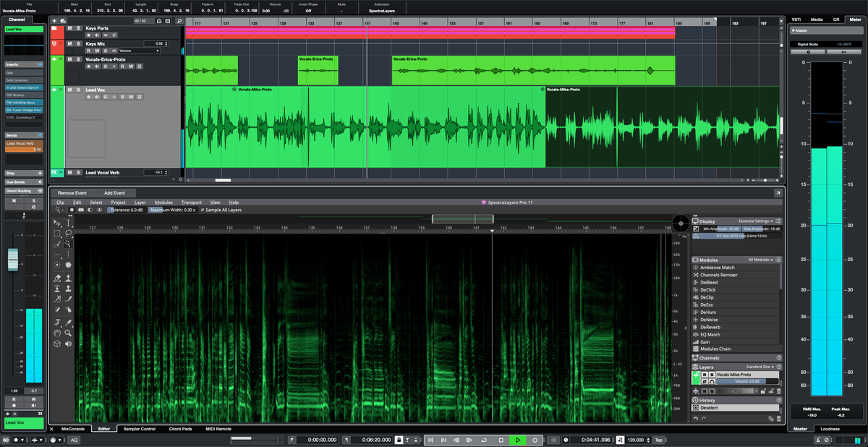
Task: Open the All Modules dropdown
Action: (761, 260)
